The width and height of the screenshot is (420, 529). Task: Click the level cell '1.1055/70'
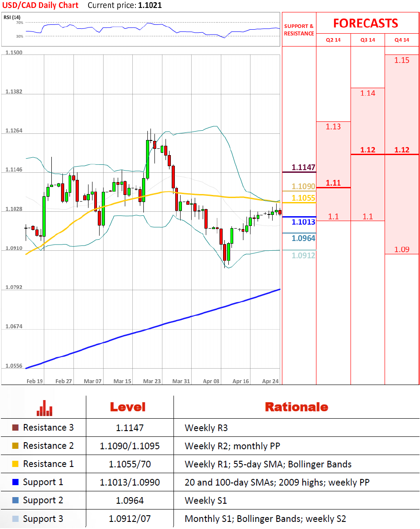(x=130, y=464)
